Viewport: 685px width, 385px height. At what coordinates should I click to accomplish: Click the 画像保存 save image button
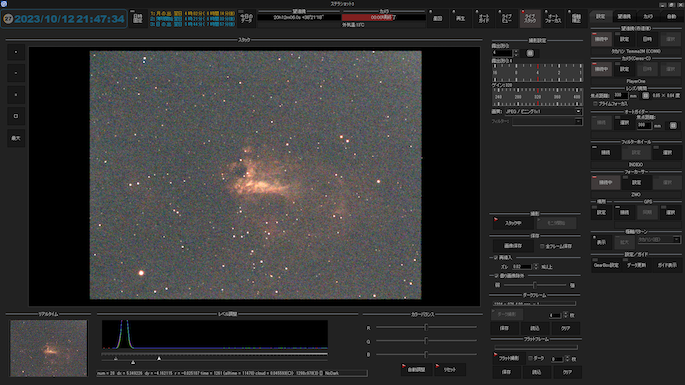coord(513,246)
